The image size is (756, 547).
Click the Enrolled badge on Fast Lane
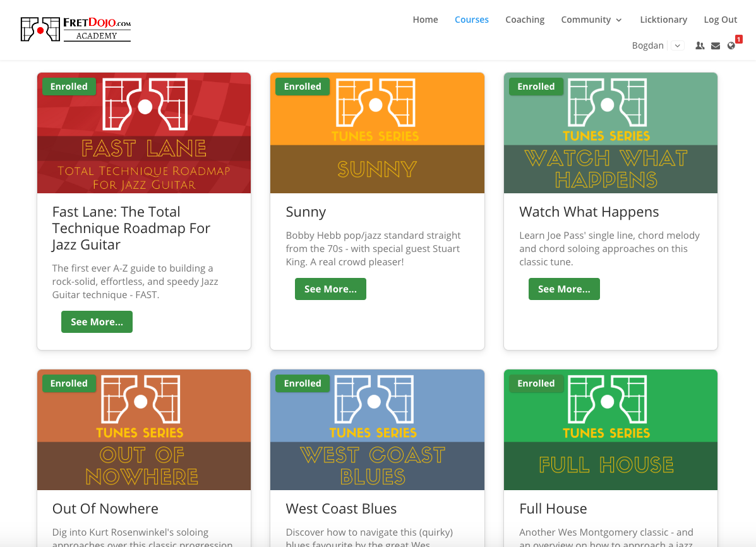click(69, 87)
